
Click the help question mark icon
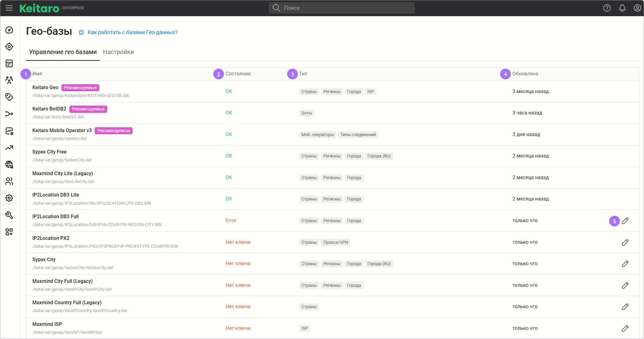pyautogui.click(x=607, y=8)
